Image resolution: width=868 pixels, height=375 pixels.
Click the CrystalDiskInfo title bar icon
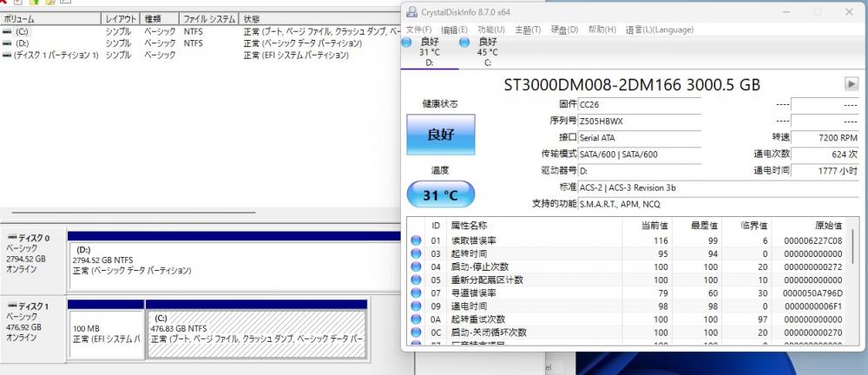tap(411, 11)
